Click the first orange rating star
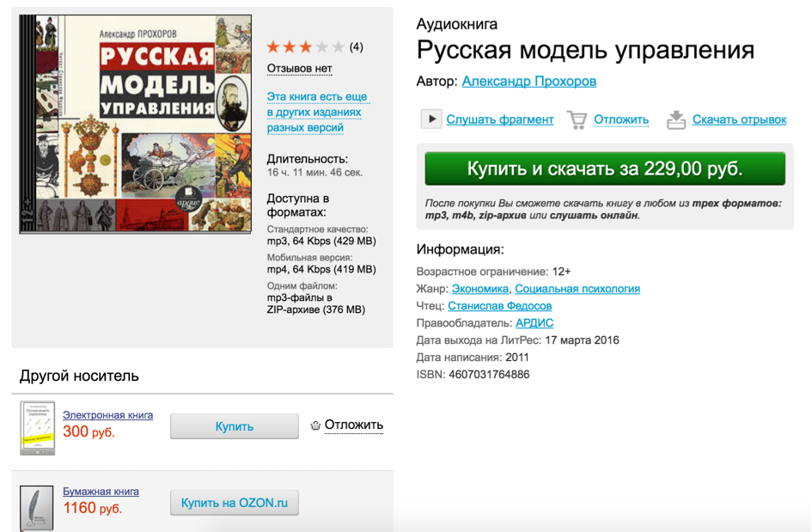812x532 pixels. (272, 47)
